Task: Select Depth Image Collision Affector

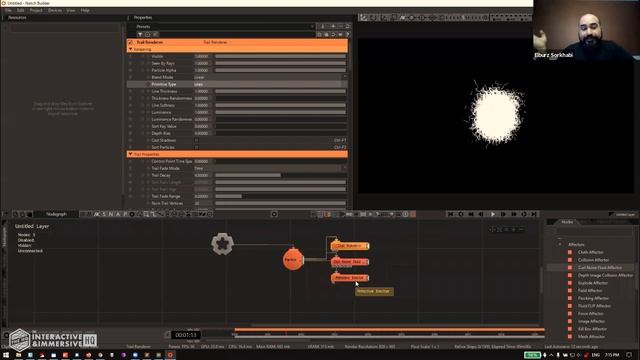Action: (x=605, y=276)
